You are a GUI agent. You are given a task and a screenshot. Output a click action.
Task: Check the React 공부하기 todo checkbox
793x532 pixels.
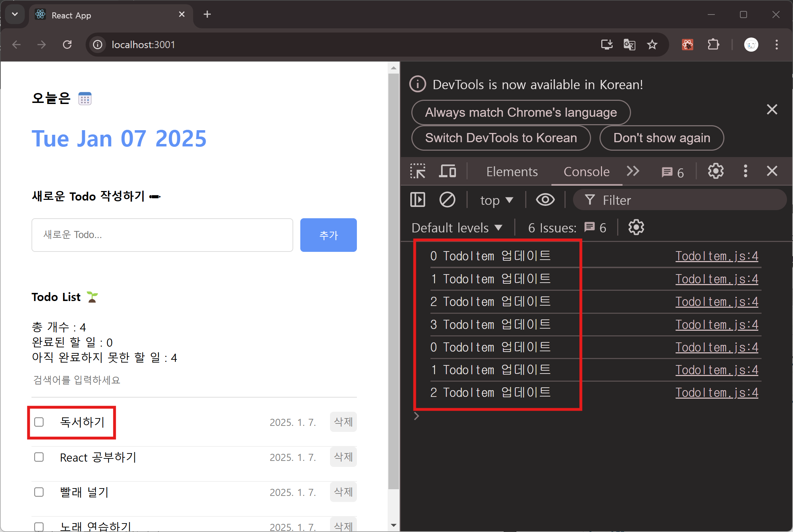pyautogui.click(x=39, y=457)
